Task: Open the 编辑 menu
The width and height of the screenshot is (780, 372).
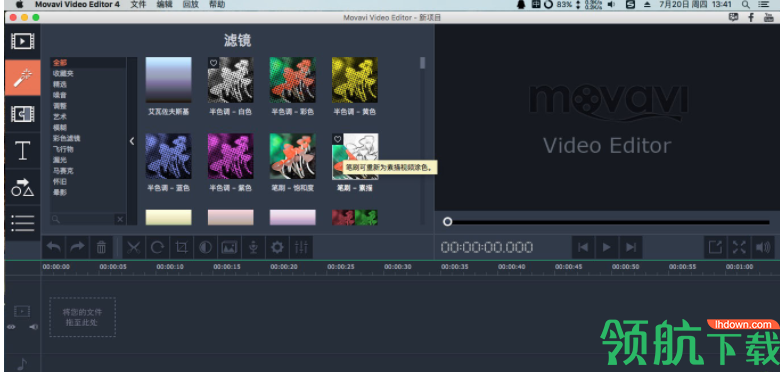Action: tap(165, 4)
